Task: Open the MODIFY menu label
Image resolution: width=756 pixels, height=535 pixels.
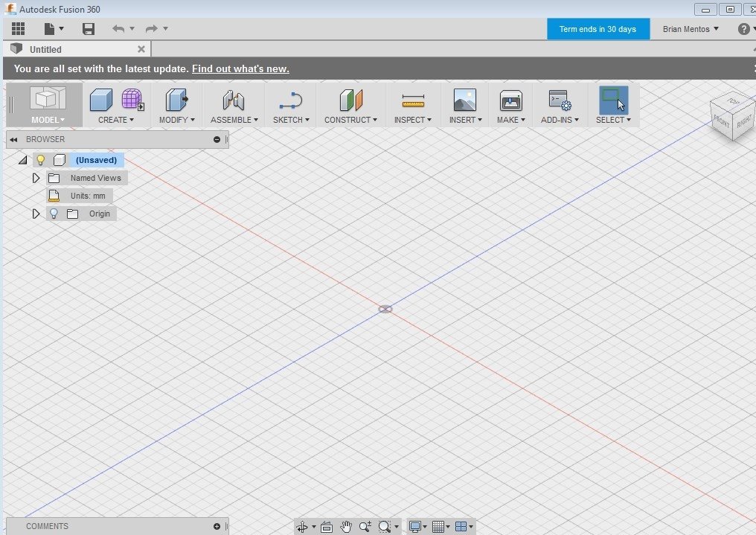Action: pos(177,120)
